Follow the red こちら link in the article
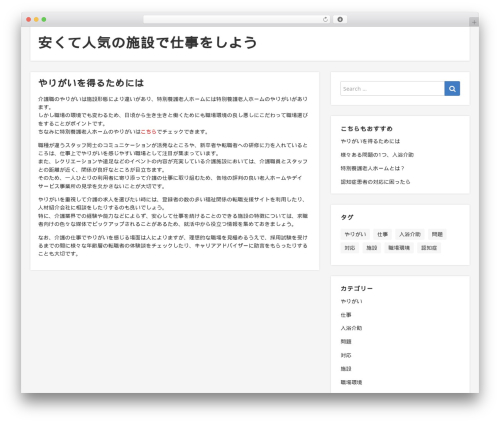The height and width of the screenshot is (423, 500). (149, 132)
